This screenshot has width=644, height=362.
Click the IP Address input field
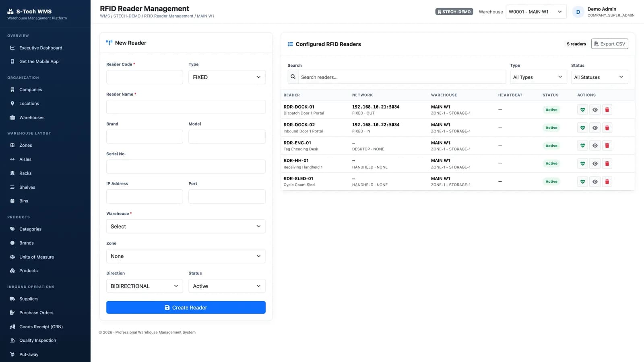pyautogui.click(x=144, y=196)
